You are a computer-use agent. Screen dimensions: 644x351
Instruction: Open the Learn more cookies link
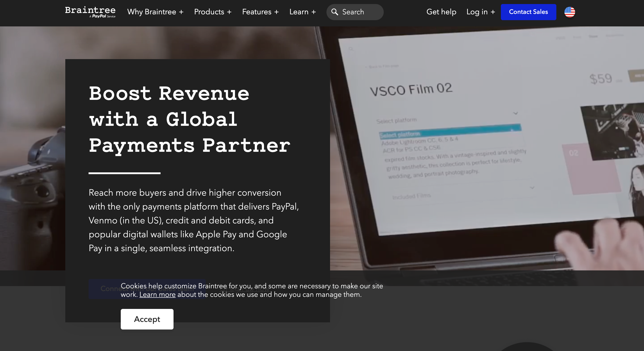point(157,294)
